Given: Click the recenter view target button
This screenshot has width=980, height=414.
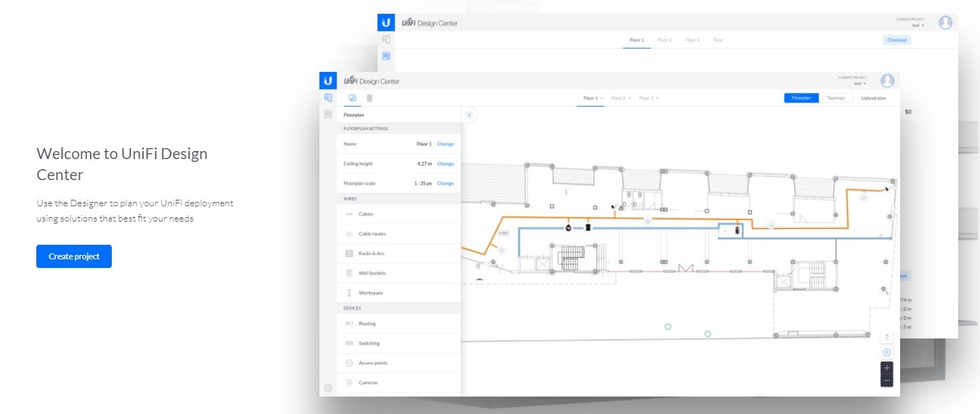Looking at the screenshot, I should pyautogui.click(x=886, y=353).
